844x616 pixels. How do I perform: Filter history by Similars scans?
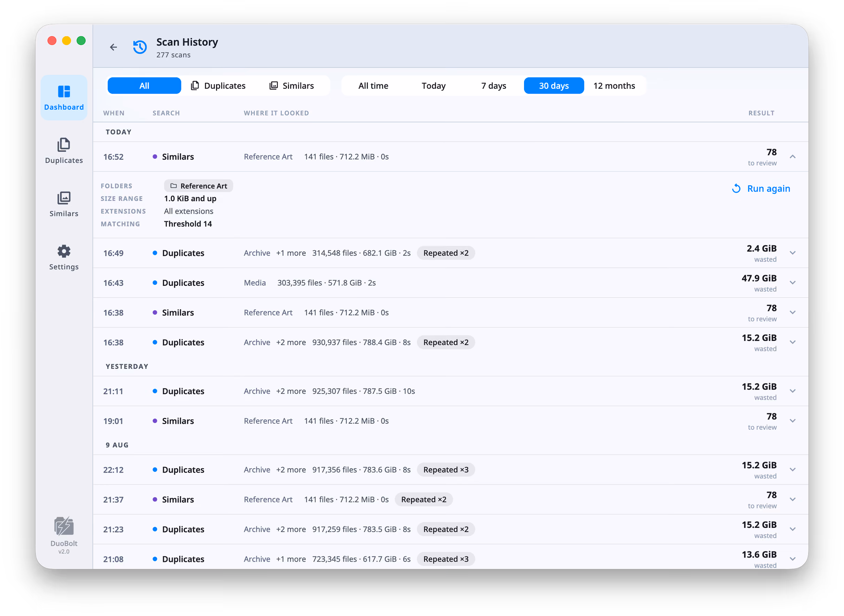[291, 86]
